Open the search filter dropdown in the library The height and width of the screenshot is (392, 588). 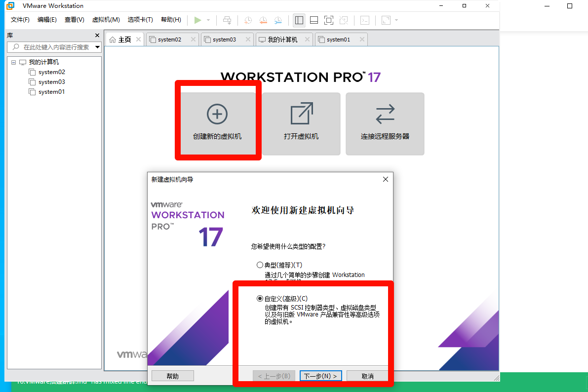[x=97, y=47]
